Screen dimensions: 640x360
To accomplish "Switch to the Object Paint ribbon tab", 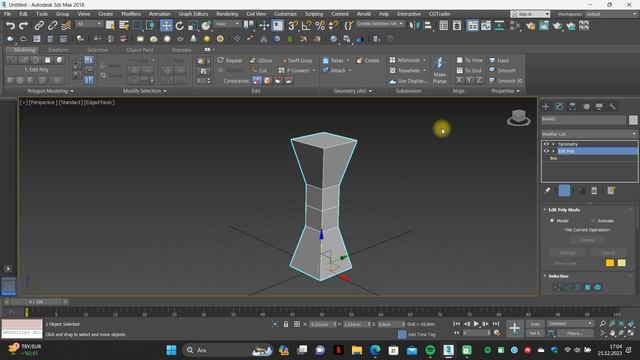I will pos(140,50).
